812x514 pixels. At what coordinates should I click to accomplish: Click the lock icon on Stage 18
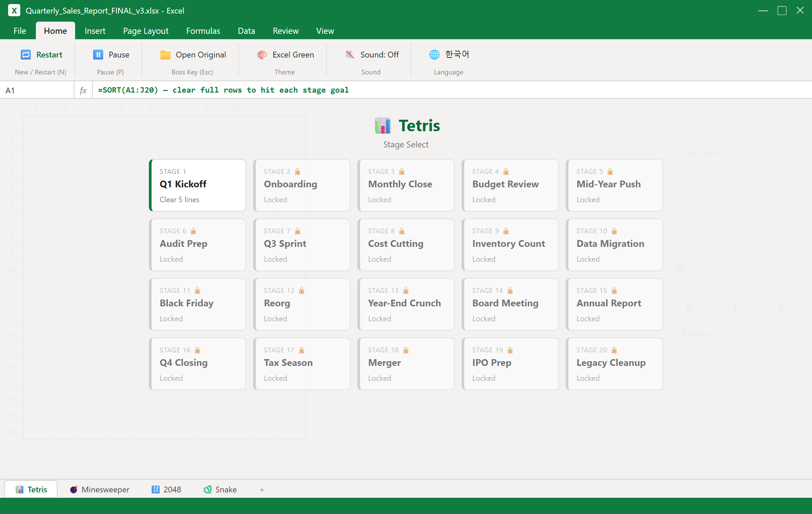point(406,350)
